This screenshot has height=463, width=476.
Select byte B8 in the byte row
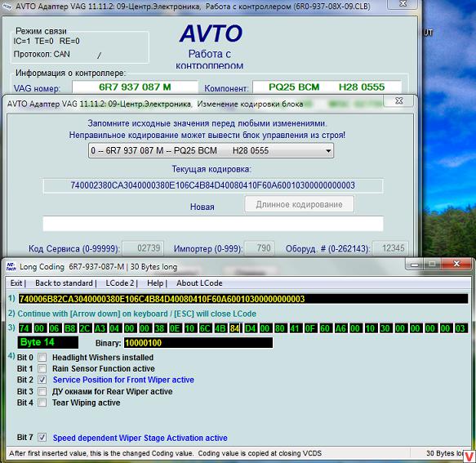click(x=70, y=328)
